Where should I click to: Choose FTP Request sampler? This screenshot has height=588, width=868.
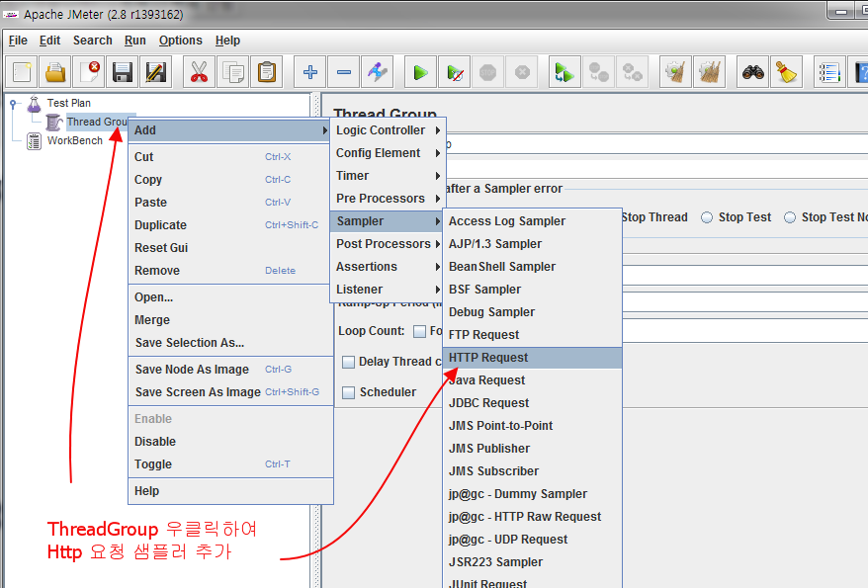pyautogui.click(x=533, y=335)
